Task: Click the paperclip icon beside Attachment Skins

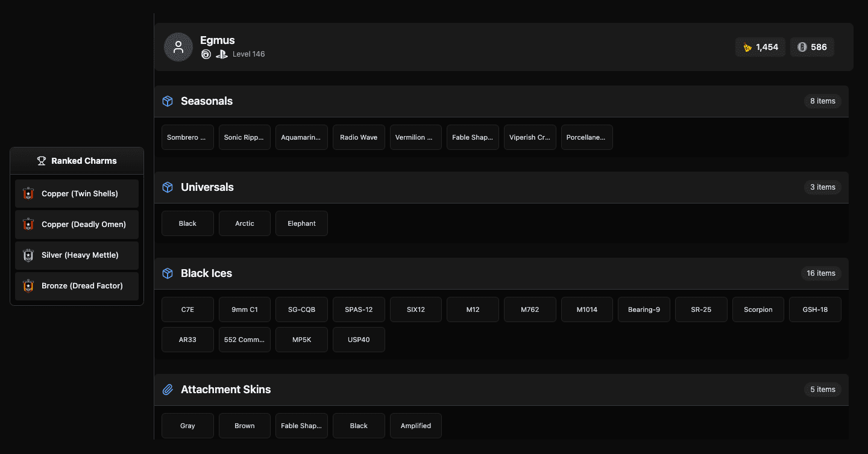Action: tap(168, 390)
